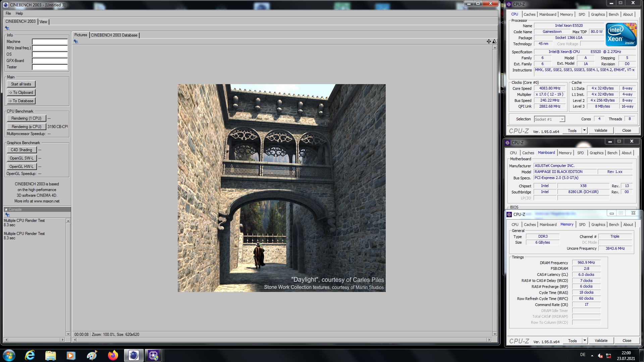Click Console scrollbar up arrow
The image size is (644, 362).
coord(68,221)
